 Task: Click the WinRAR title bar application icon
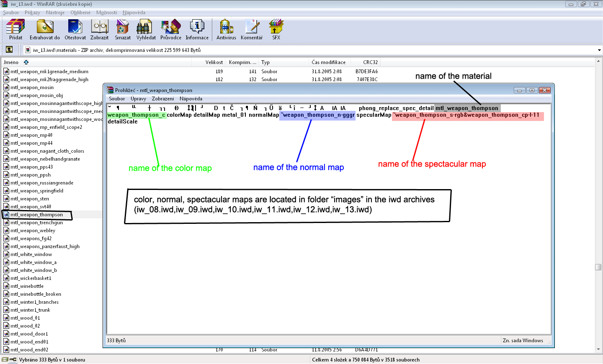[x=5, y=4]
